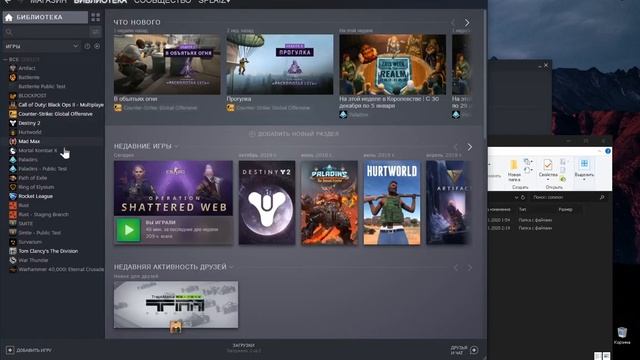
Task: Open Explorer help icon
Action: pyautogui.click(x=608, y=151)
